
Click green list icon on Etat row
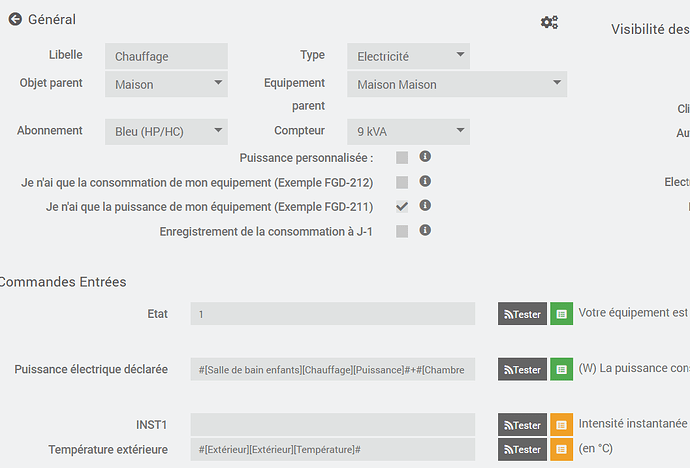coord(561,314)
